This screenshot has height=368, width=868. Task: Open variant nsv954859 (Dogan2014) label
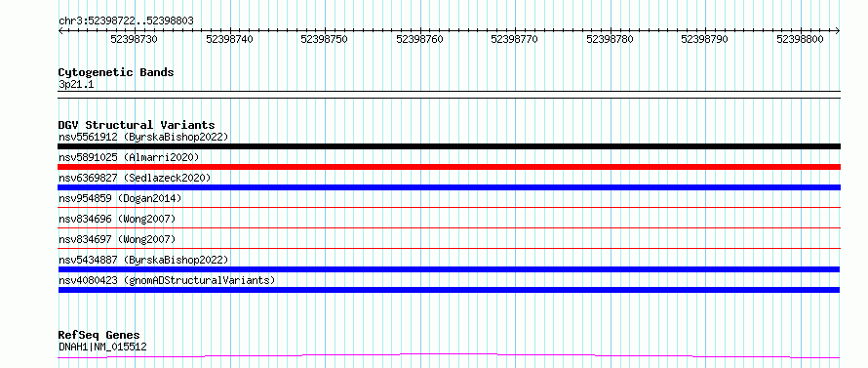(x=120, y=198)
